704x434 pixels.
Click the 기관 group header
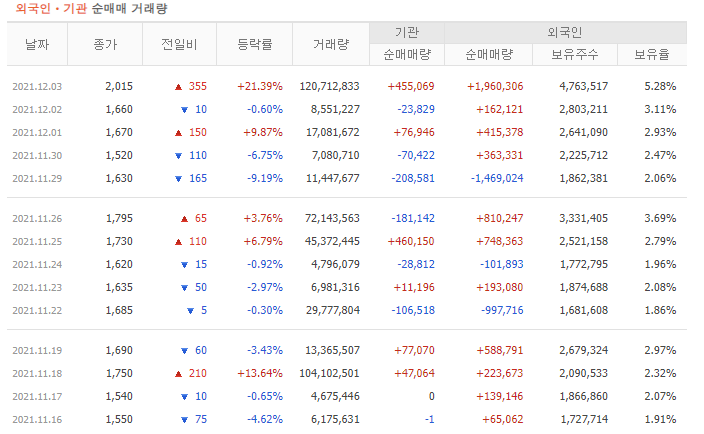pos(407,32)
